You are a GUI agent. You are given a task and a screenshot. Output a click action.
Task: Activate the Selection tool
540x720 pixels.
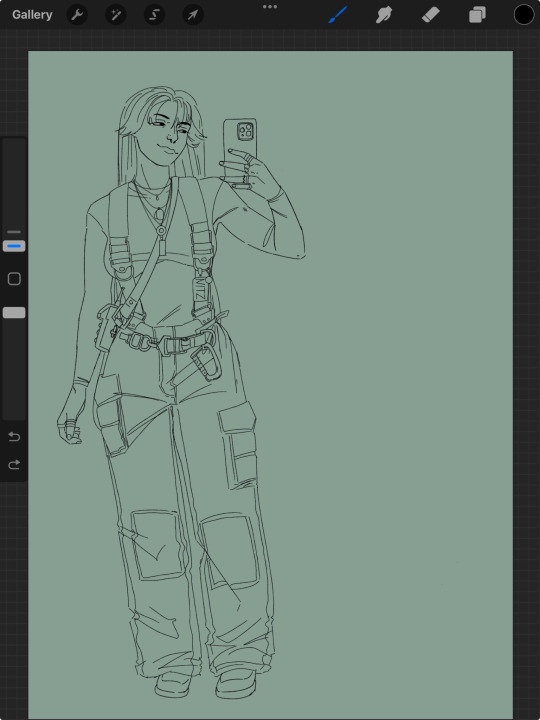point(154,15)
